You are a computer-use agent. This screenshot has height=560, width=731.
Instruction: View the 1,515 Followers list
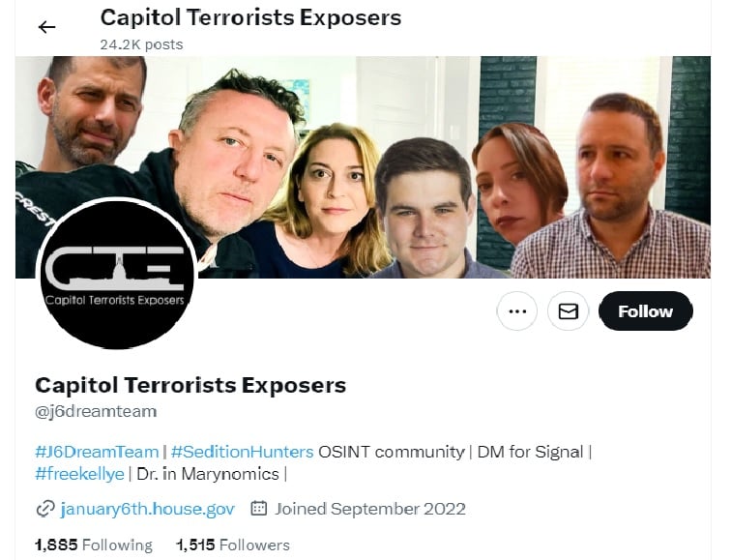pyautogui.click(x=233, y=545)
